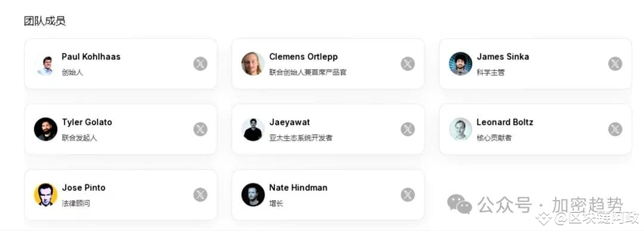Open James Sinka's X profile icon
644x231 pixels.
pos(615,64)
